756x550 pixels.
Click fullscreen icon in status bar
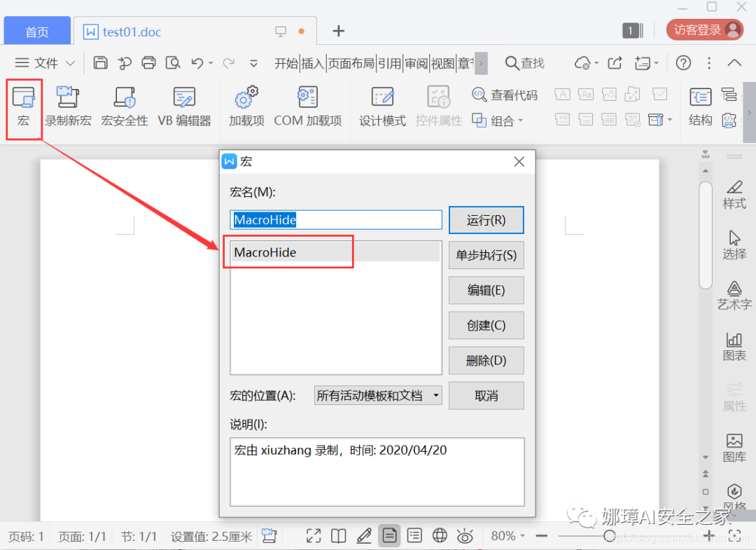pyautogui.click(x=314, y=535)
